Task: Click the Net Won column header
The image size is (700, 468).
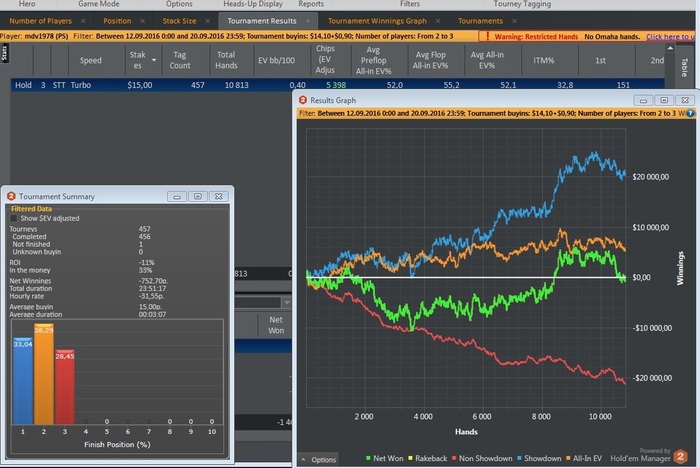Action: coord(275,325)
